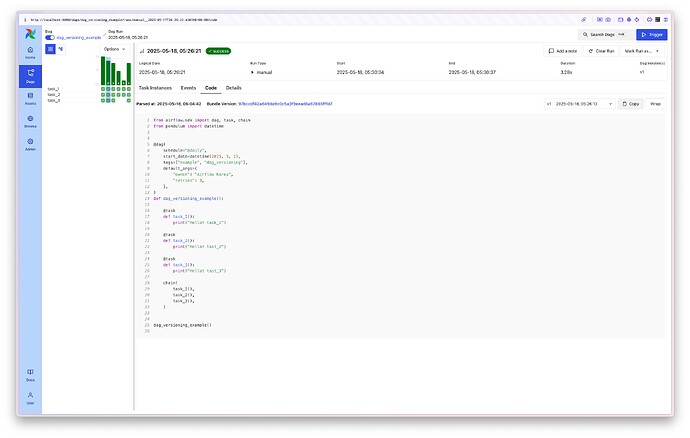The image size is (690, 438).
Task: Open the Mark Run as dropdown
Action: [642, 50]
